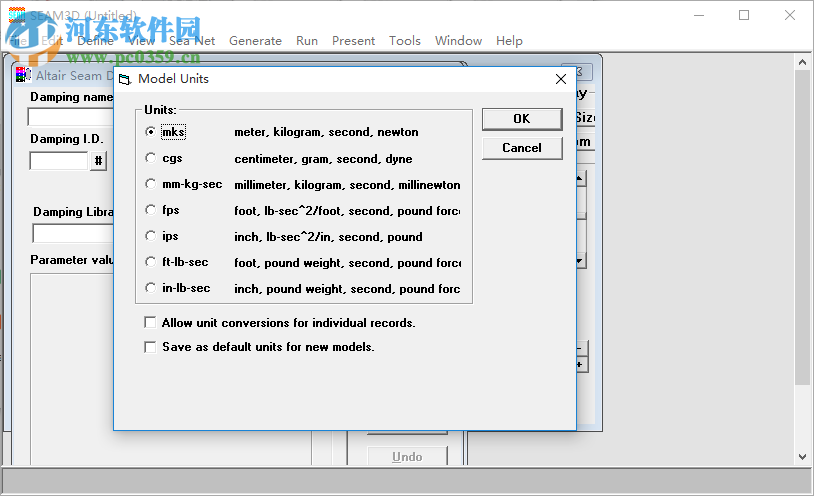814x496 pixels.
Task: Open the Run menu
Action: (x=307, y=41)
